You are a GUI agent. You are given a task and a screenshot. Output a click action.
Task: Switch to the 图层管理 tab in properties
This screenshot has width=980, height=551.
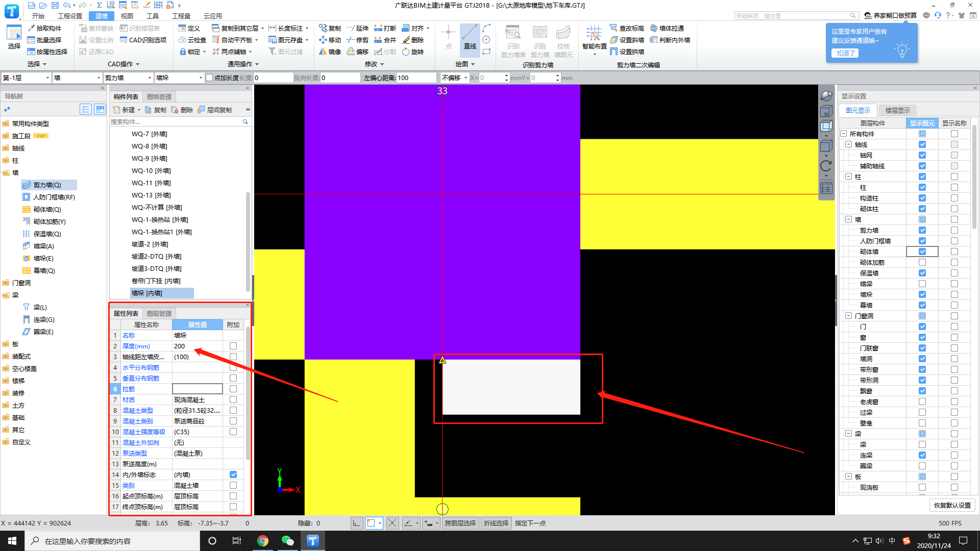click(159, 313)
